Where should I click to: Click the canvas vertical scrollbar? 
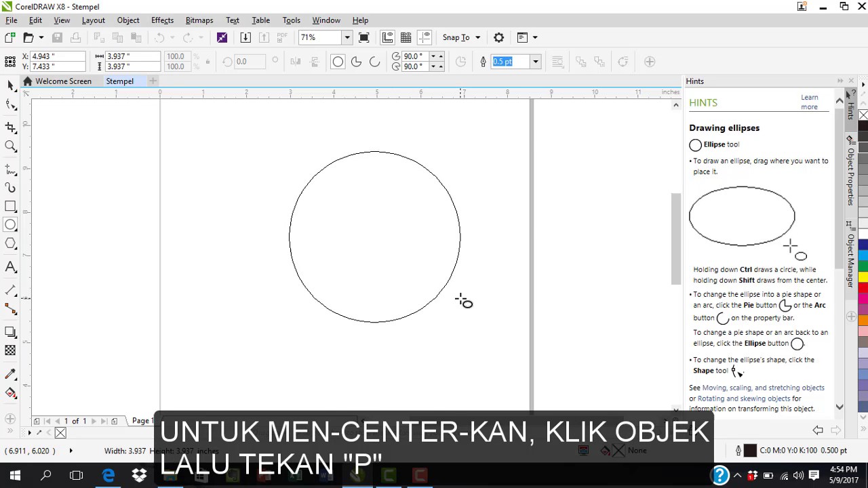pos(675,239)
